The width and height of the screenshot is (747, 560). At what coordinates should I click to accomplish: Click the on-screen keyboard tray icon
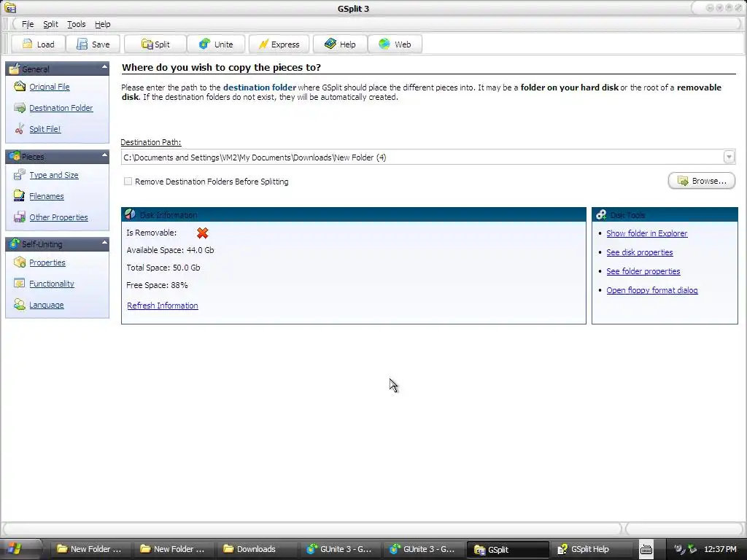click(x=646, y=549)
